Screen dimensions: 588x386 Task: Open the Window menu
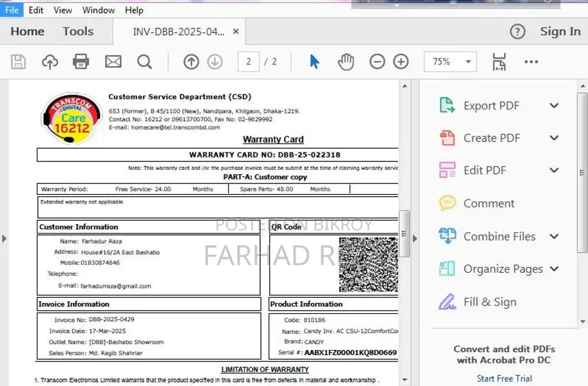pyautogui.click(x=99, y=10)
